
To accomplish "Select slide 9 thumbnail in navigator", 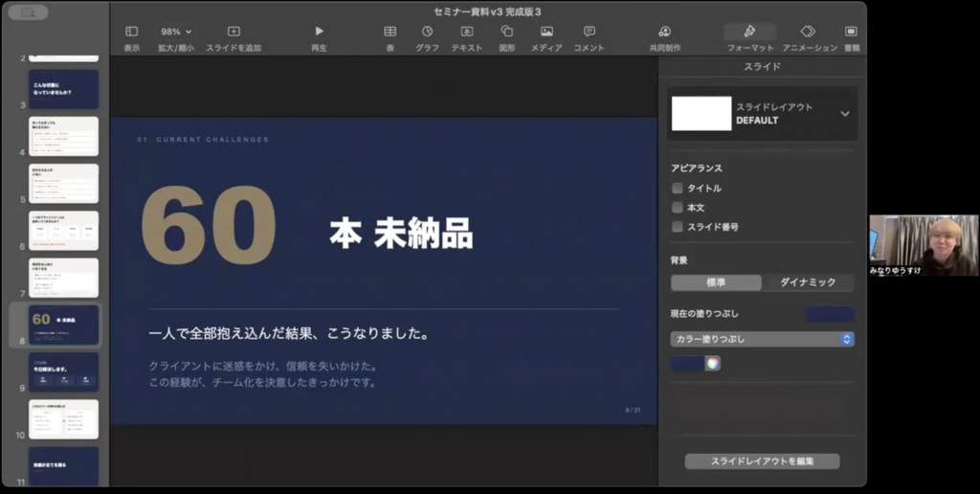I will tap(63, 371).
